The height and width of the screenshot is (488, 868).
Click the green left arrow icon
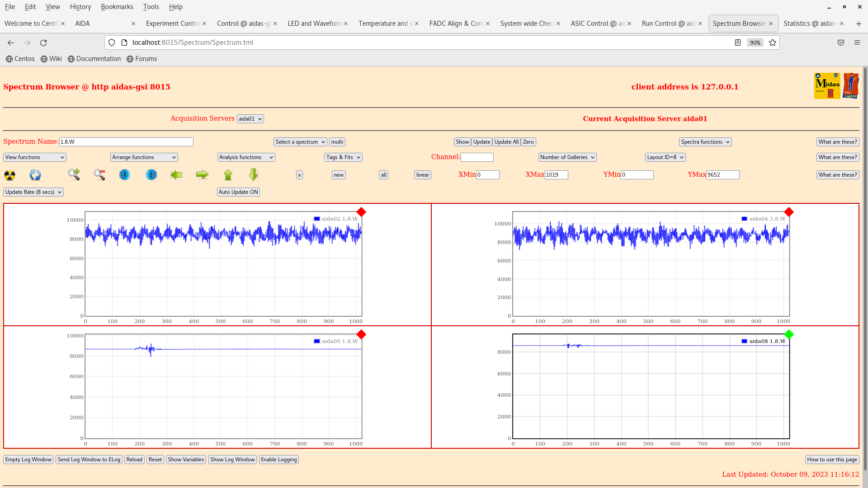pos(176,174)
